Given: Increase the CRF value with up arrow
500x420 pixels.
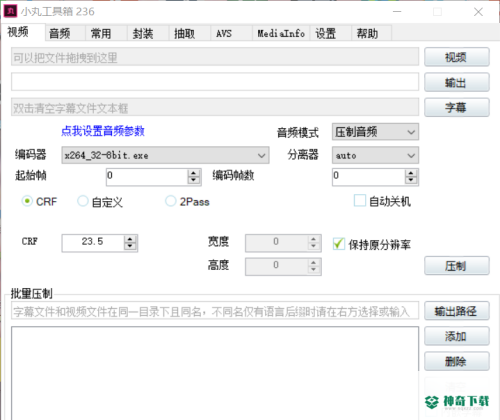Looking at the screenshot, I should coord(130,239).
